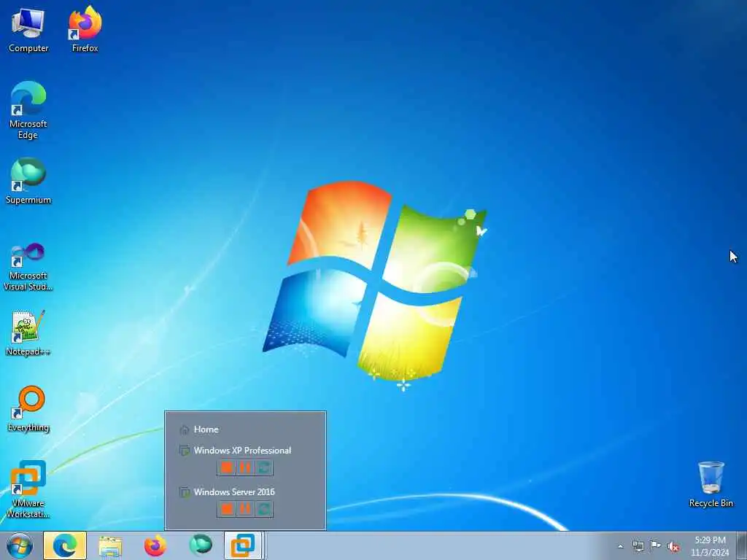Show hidden system tray icons

[x=620, y=546]
